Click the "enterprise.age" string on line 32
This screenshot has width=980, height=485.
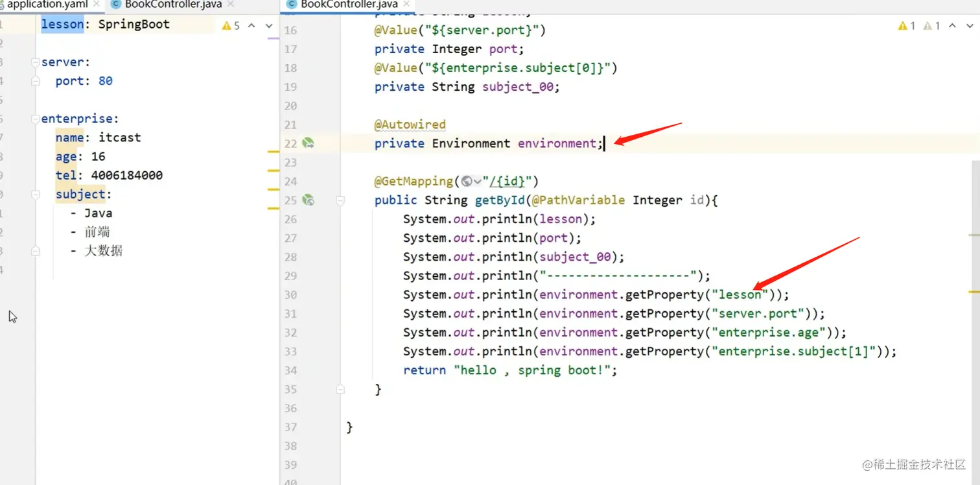(x=768, y=333)
